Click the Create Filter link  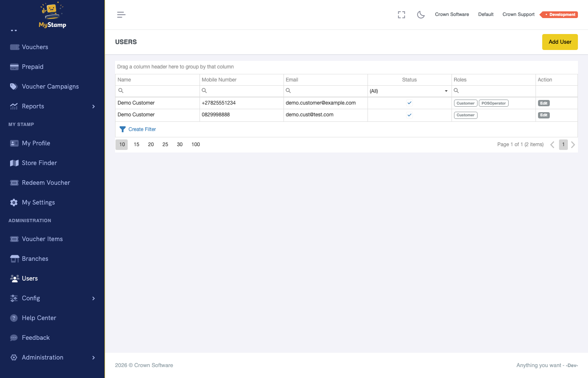[142, 129]
